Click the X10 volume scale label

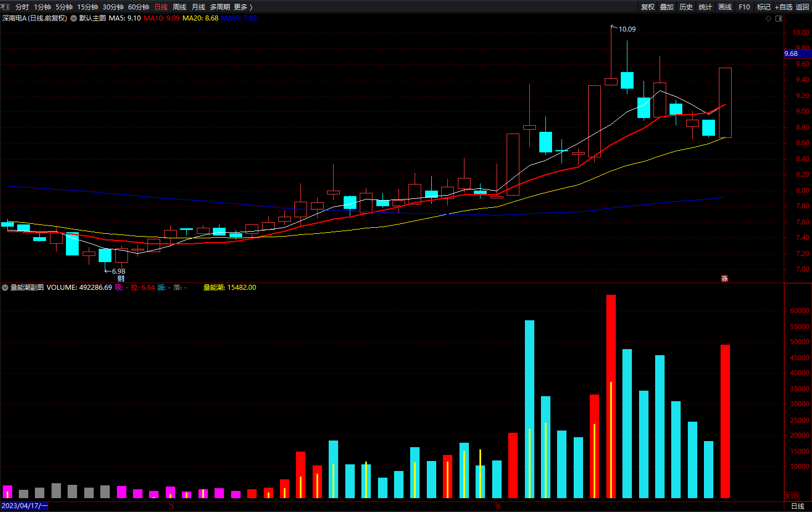[792, 496]
